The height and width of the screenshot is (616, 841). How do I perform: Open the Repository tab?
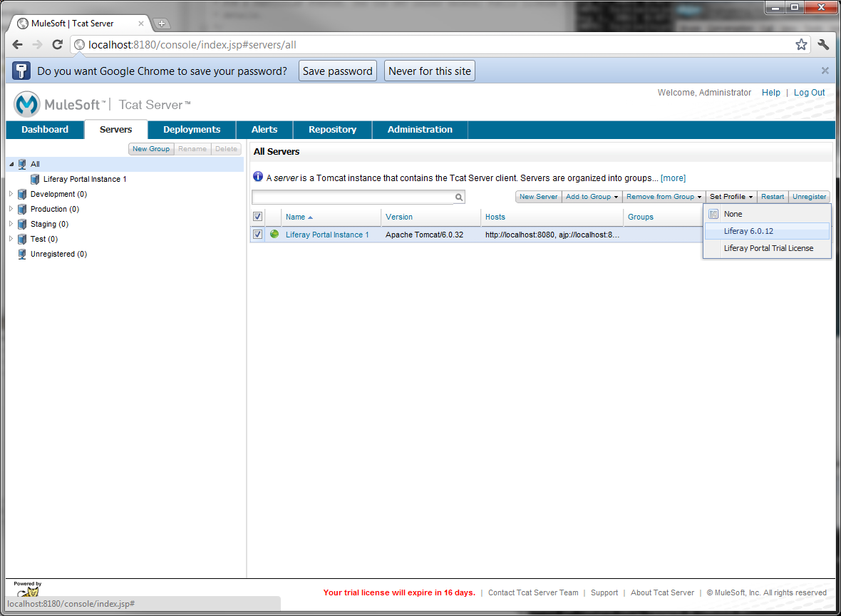pos(333,130)
